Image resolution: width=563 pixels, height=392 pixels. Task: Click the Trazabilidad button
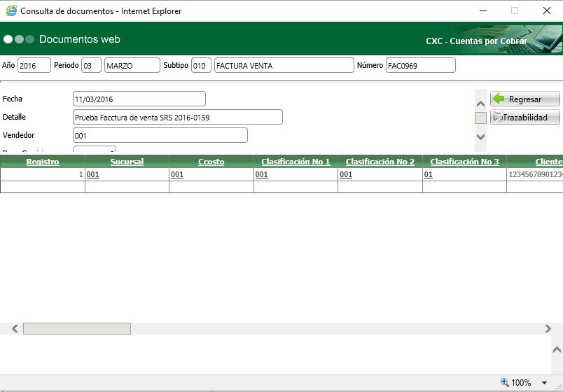click(525, 118)
